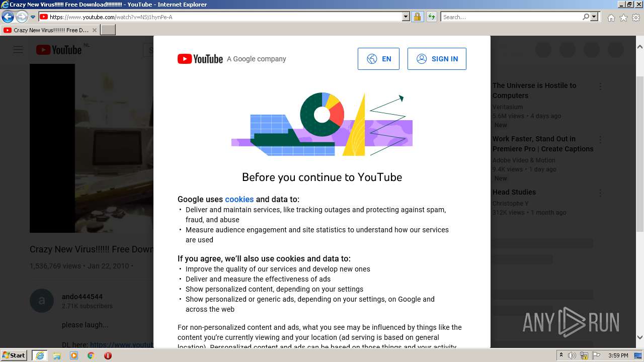Open the search provider dropdown
The image size is (644, 362).
594,17
